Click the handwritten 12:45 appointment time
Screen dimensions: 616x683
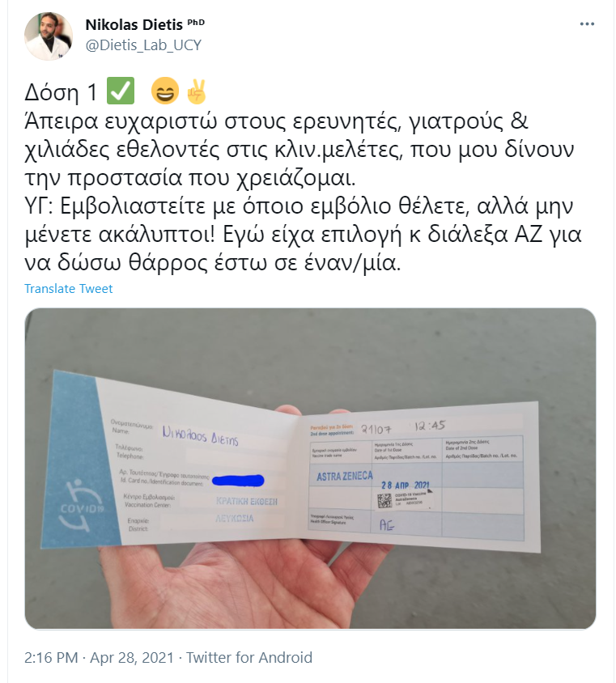pos(430,426)
